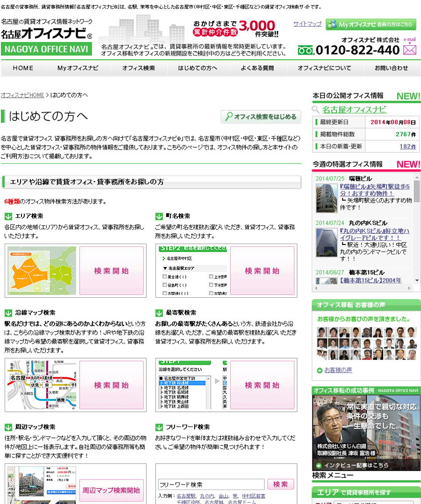Click the オフィス検索をはじめる button

click(261, 117)
